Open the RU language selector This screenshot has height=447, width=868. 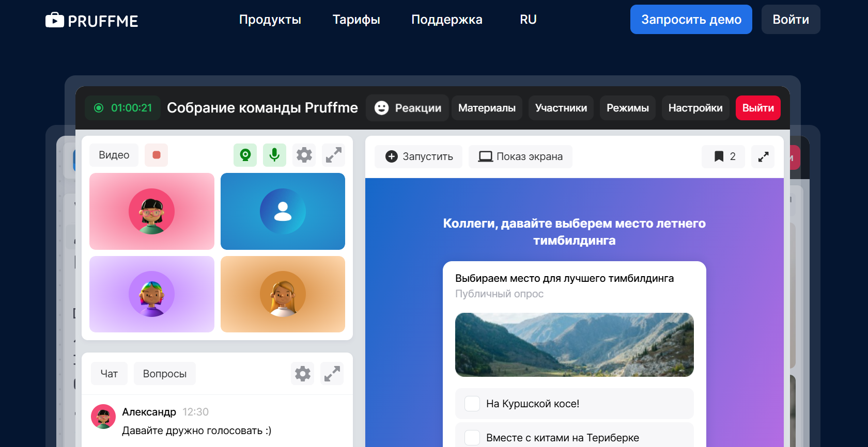pyautogui.click(x=528, y=20)
